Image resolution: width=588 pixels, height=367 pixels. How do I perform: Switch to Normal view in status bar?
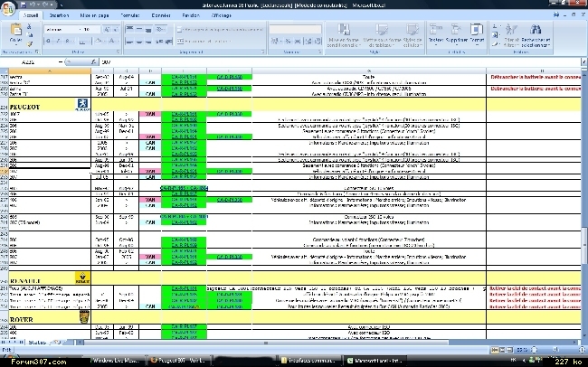[495, 350]
